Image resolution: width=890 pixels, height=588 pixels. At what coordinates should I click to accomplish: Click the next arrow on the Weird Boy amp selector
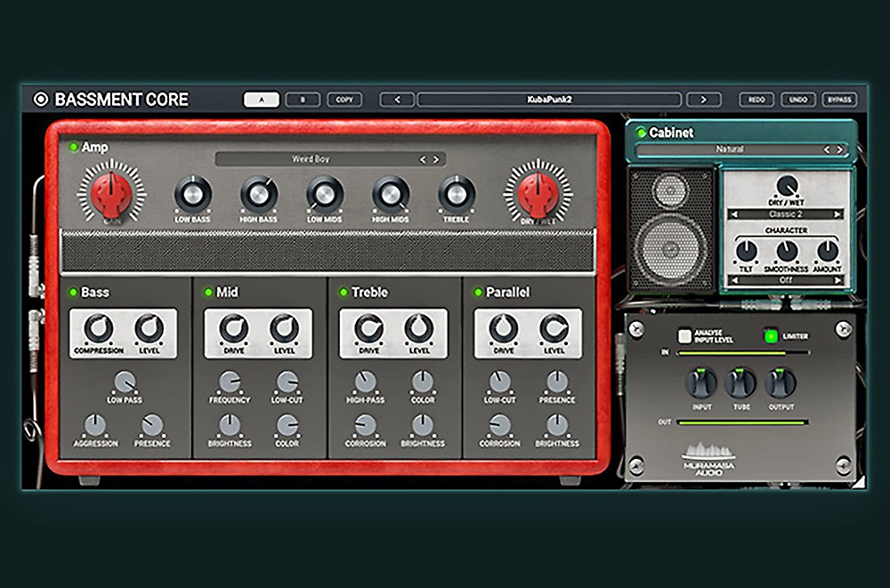(x=435, y=157)
